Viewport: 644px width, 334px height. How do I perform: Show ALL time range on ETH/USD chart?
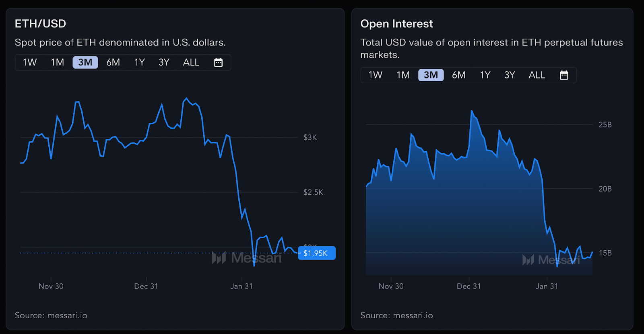coord(191,62)
